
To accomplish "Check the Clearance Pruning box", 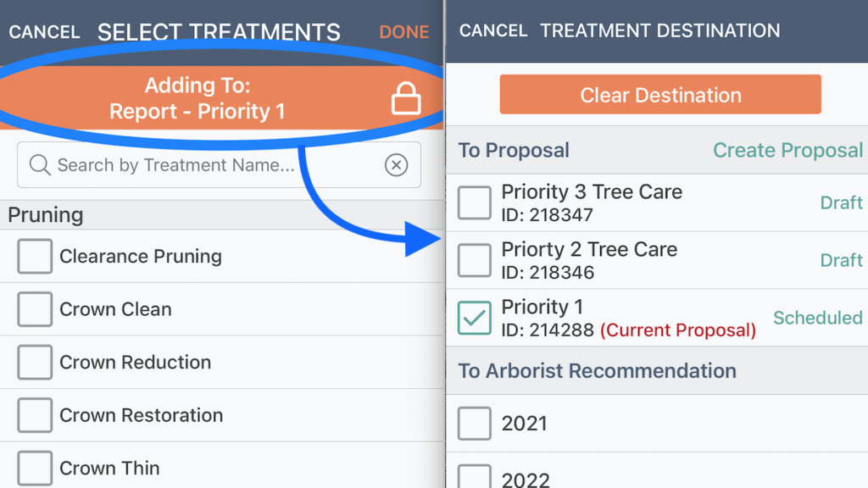I will click(35, 256).
